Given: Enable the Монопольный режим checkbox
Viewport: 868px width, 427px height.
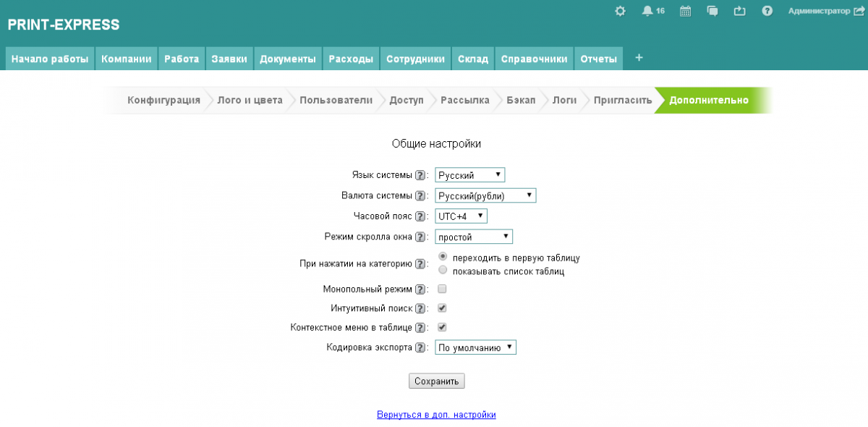Looking at the screenshot, I should tap(442, 289).
